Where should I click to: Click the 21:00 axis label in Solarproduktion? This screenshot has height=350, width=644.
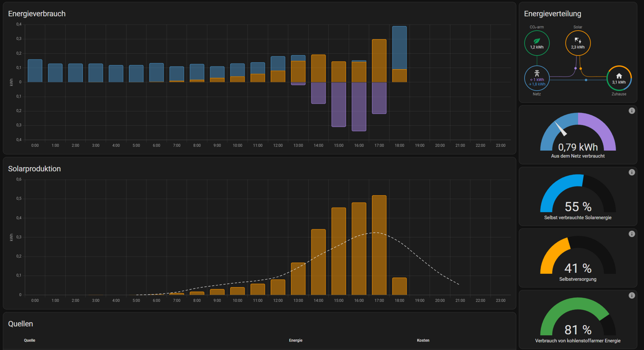[x=460, y=301]
